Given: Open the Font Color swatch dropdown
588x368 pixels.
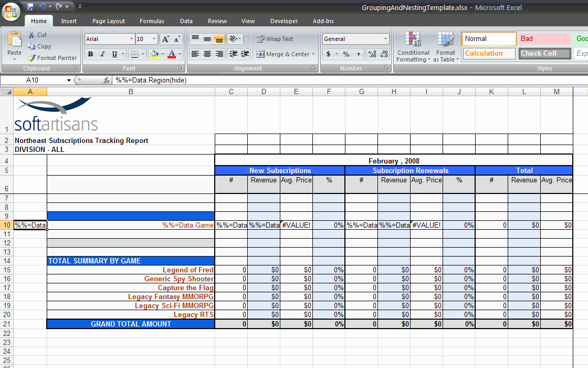Looking at the screenshot, I should pyautogui.click(x=178, y=54).
